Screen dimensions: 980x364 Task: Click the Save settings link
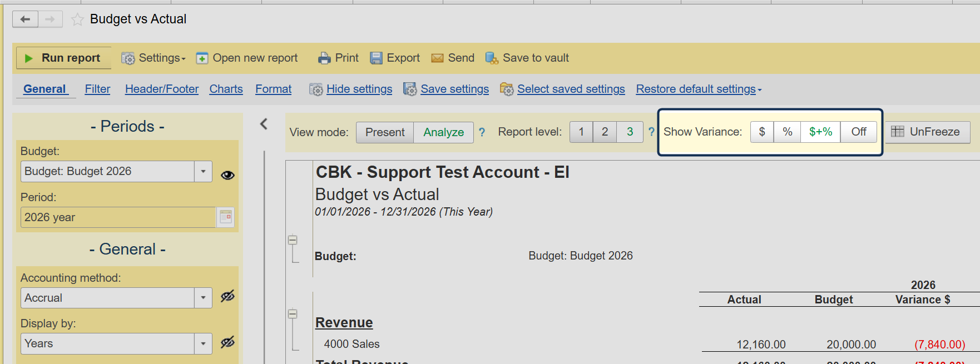(x=454, y=89)
